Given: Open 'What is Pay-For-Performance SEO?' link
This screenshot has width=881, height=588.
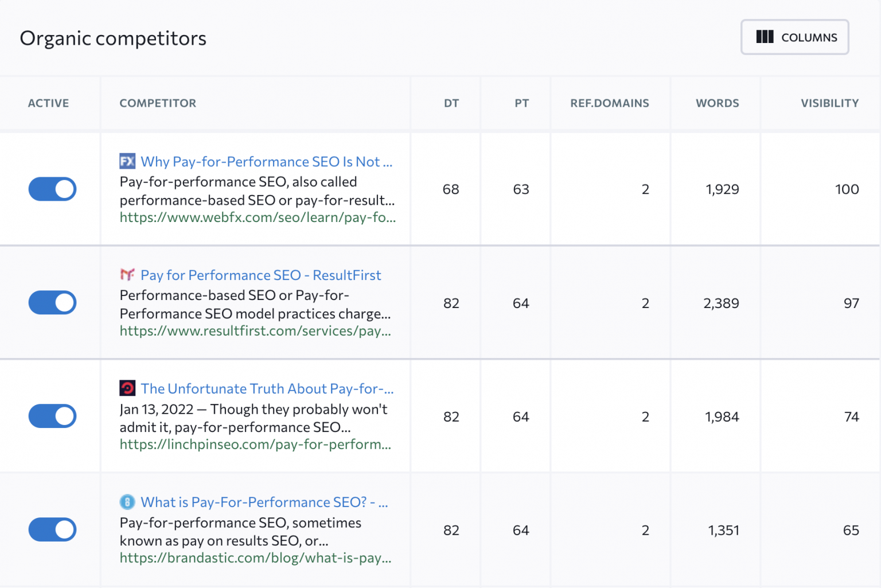Looking at the screenshot, I should pos(265,502).
